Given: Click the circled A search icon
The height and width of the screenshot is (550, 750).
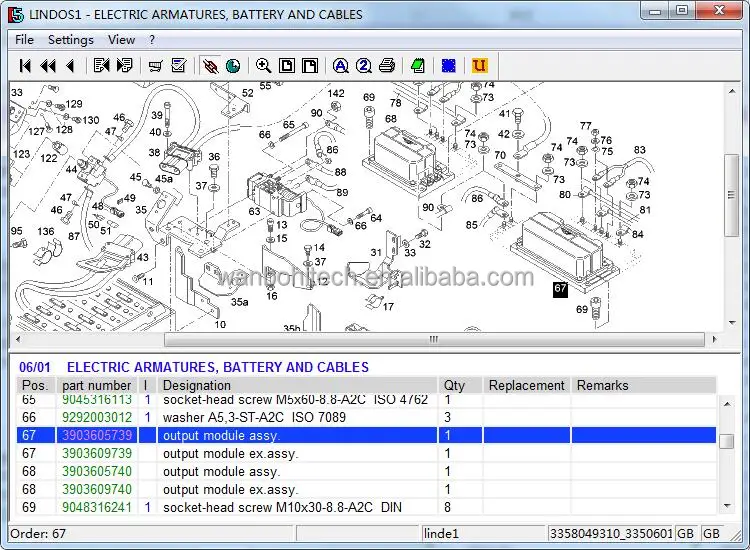Looking at the screenshot, I should click(340, 66).
